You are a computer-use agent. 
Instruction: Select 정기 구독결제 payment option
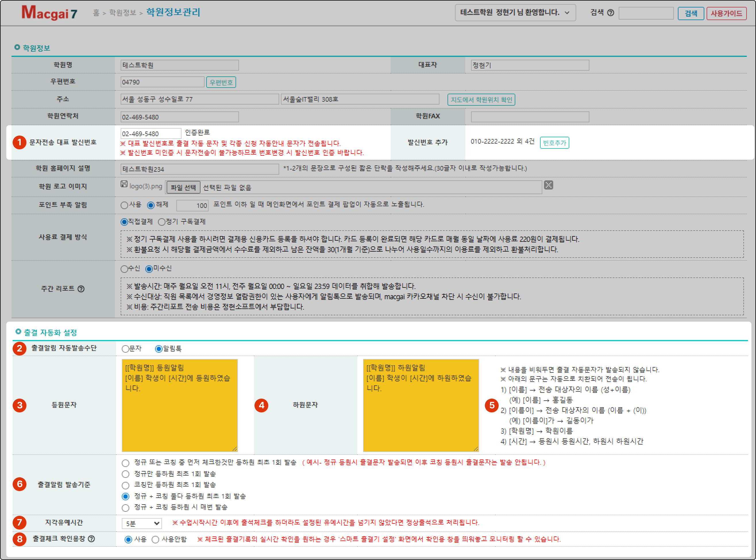click(162, 222)
